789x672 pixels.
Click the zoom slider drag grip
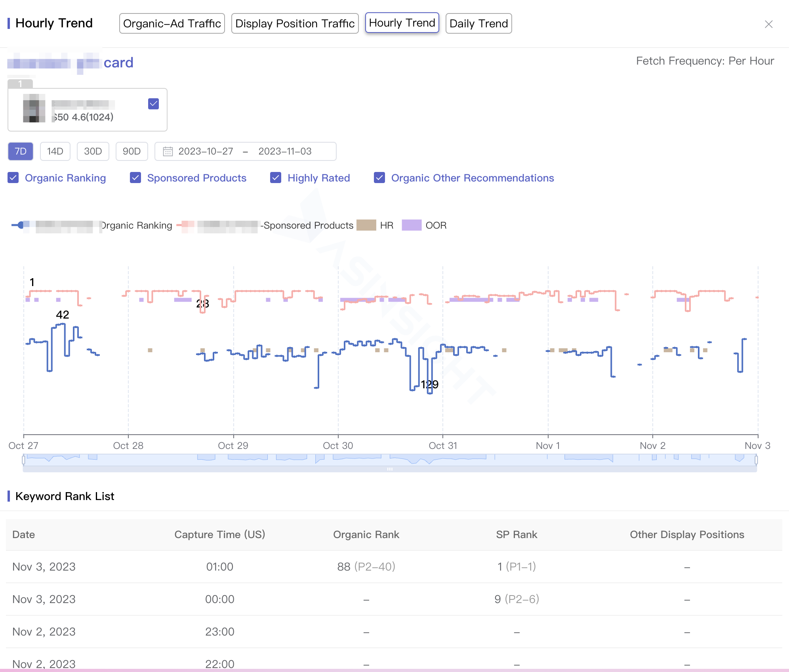point(390,469)
